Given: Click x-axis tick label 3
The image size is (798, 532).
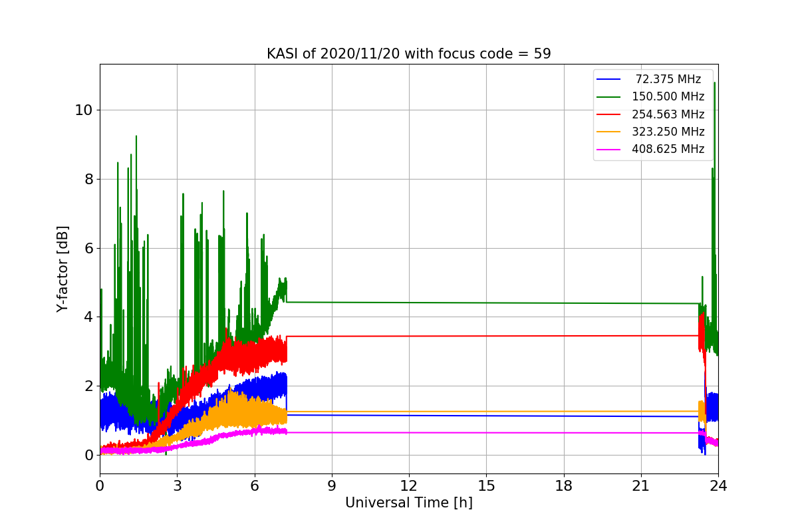Looking at the screenshot, I should [177, 485].
